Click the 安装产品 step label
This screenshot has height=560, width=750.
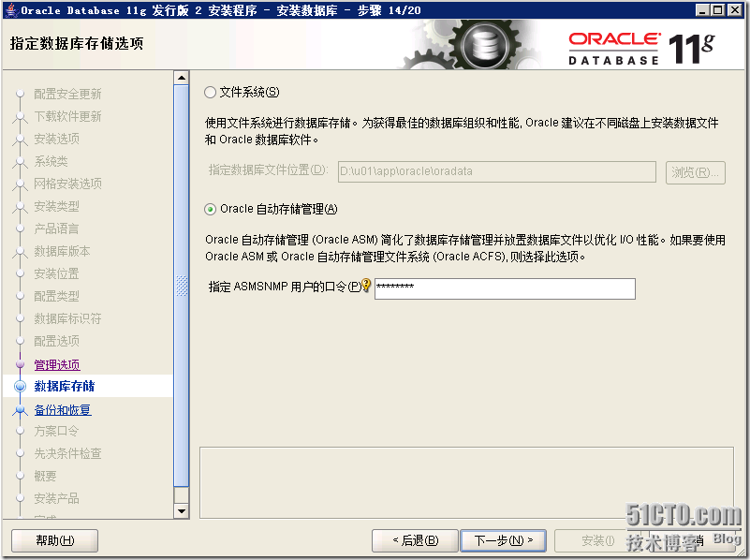click(56, 499)
